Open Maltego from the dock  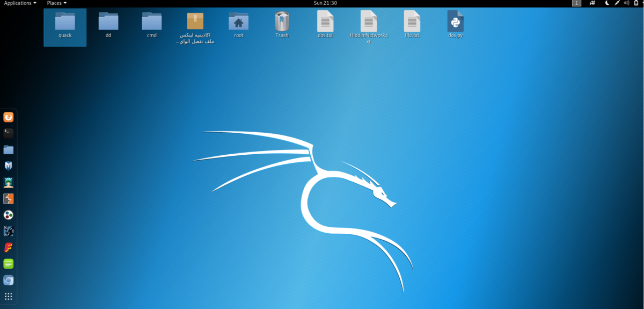pos(9,215)
